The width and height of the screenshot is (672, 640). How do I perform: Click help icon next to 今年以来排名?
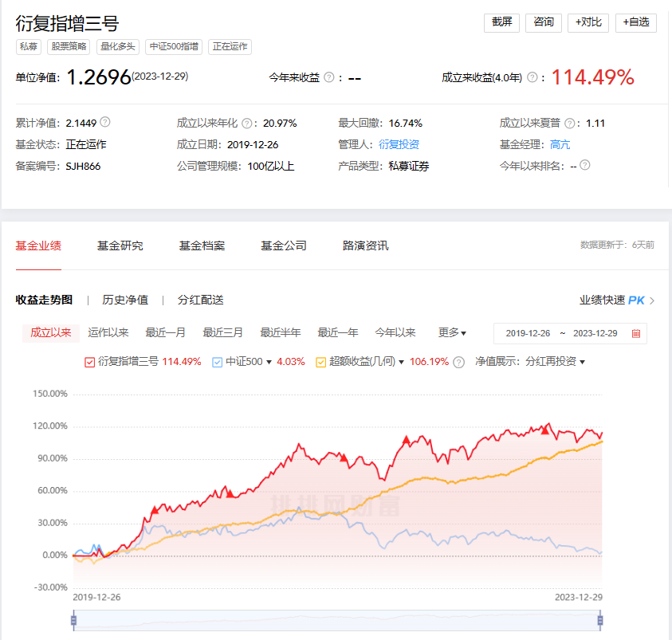584,165
